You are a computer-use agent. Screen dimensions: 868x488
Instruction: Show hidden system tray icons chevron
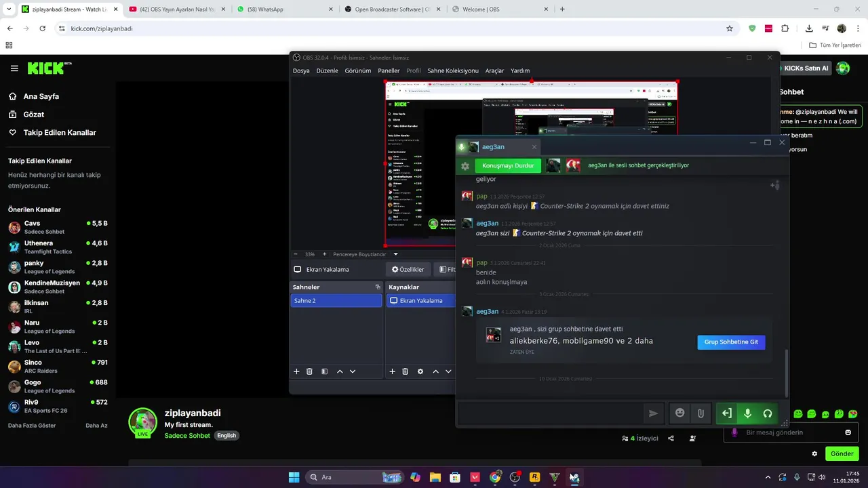coord(768,477)
